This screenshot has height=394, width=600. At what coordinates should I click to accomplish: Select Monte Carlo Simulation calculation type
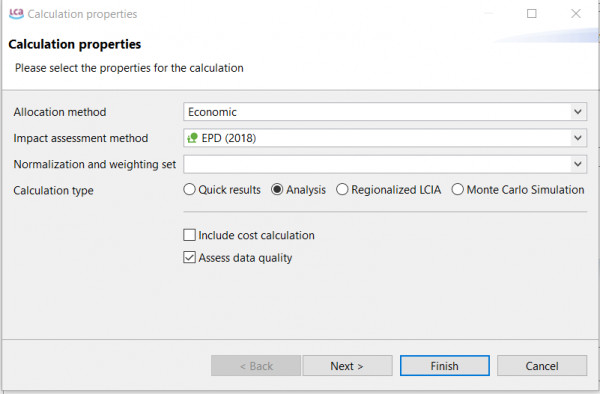click(458, 190)
